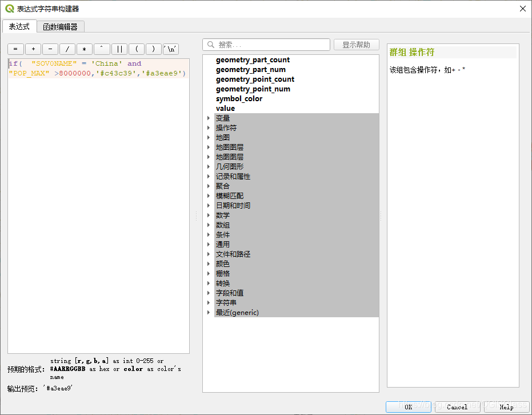This screenshot has width=532, height=415.
Task: Select geometry_part_count in function list
Action: (253, 60)
